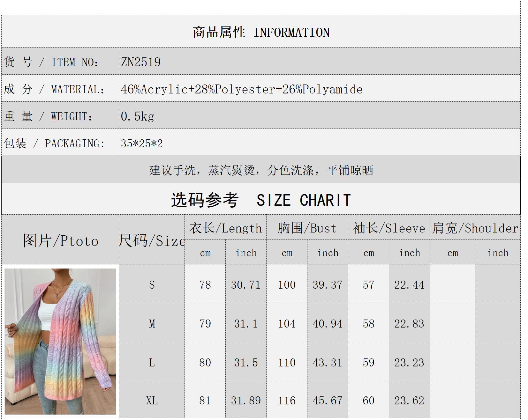Click the packaging value 35*25*2
Image resolution: width=528 pixels, height=420 pixels.
[142, 144]
